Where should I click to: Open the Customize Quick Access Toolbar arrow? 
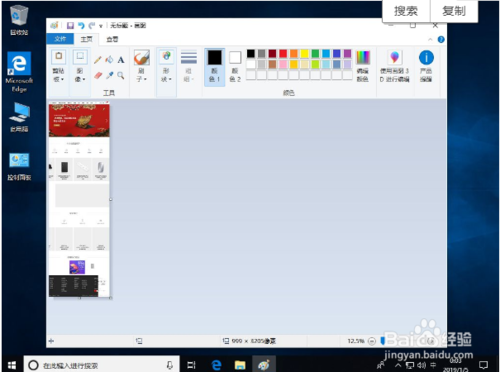tap(101, 26)
